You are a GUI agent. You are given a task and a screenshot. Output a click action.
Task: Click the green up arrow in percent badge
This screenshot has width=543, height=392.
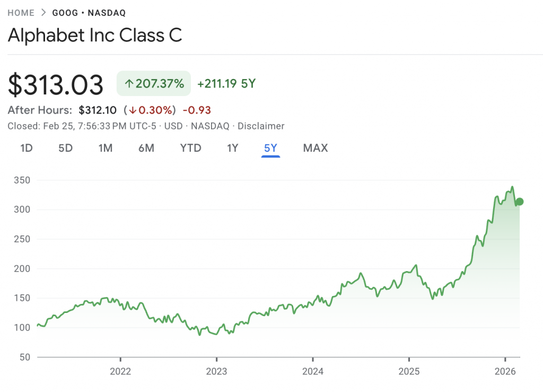(128, 83)
